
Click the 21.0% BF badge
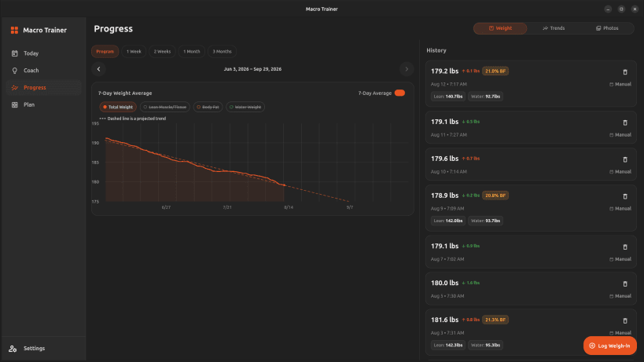click(x=495, y=71)
